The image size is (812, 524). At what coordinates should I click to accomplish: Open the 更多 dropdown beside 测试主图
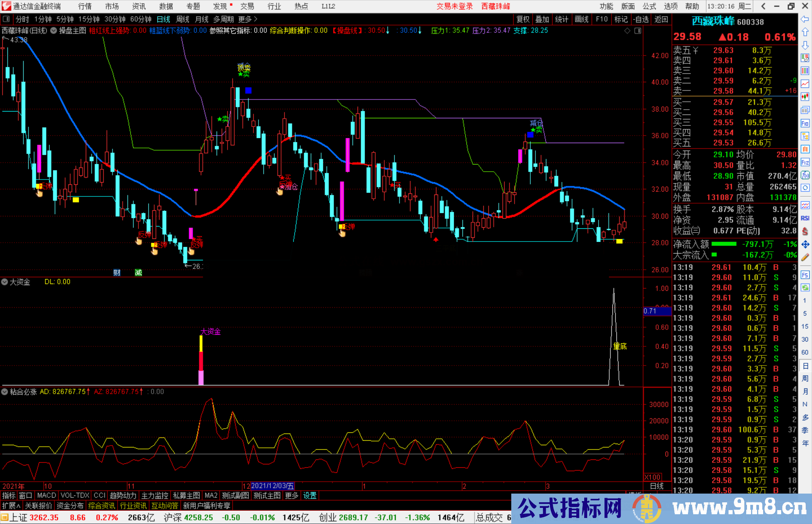point(291,495)
